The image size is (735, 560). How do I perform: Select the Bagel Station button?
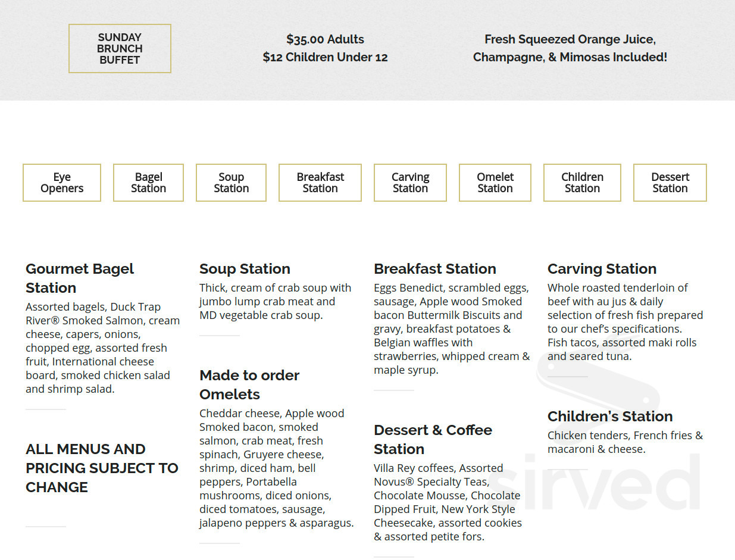click(148, 182)
